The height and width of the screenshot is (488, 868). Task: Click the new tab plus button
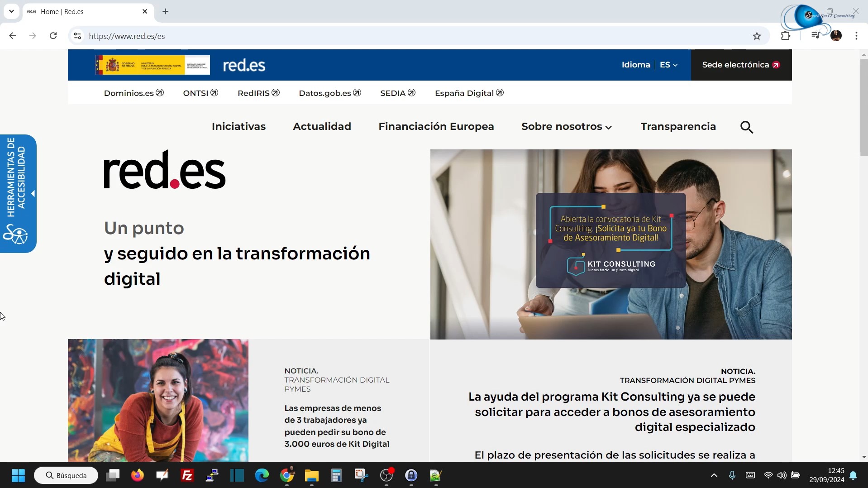coord(166,12)
